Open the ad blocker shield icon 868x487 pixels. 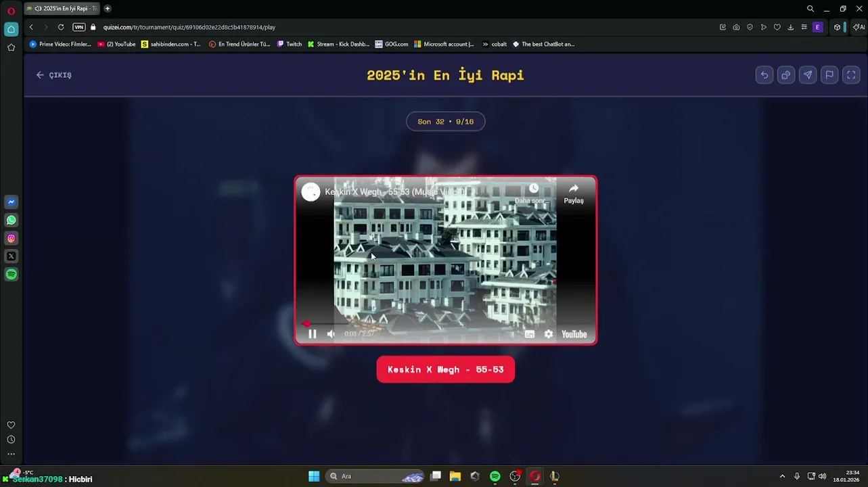coord(750,27)
